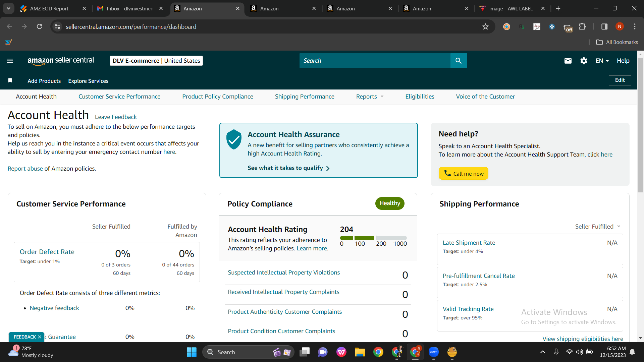
Task: Switch to Inbox Gmail browser tab
Action: pyautogui.click(x=129, y=8)
